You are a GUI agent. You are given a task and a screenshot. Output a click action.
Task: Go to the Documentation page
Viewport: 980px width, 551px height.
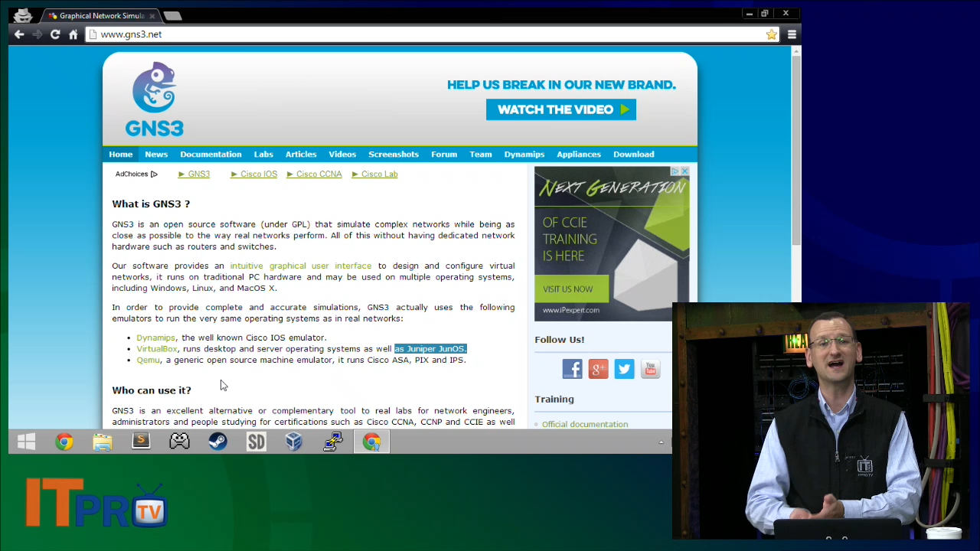click(x=211, y=155)
